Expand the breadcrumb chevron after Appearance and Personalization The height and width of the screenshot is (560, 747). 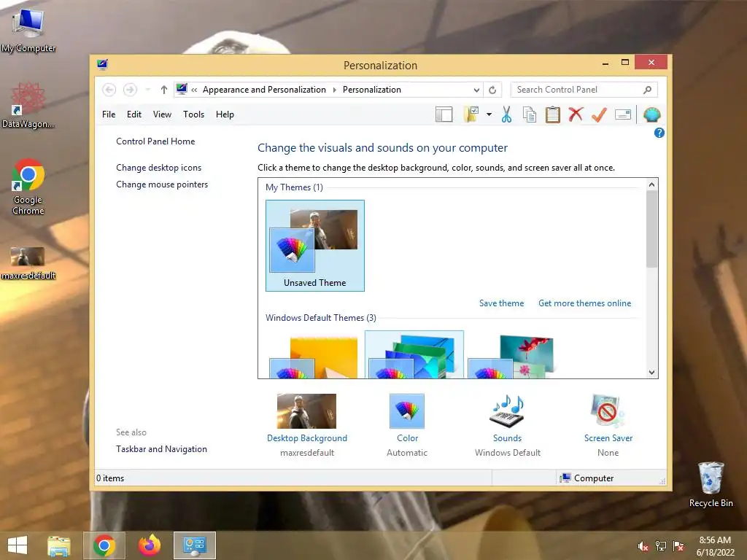point(334,90)
